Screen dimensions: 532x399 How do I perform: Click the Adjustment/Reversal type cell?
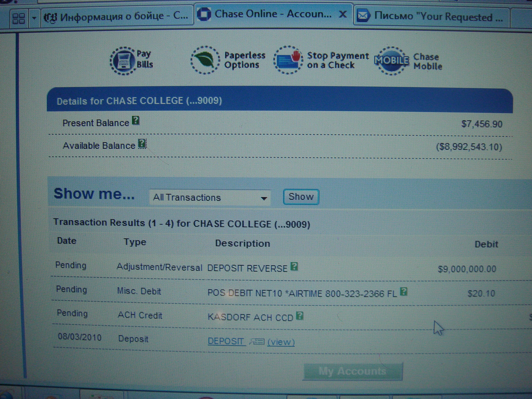(159, 267)
